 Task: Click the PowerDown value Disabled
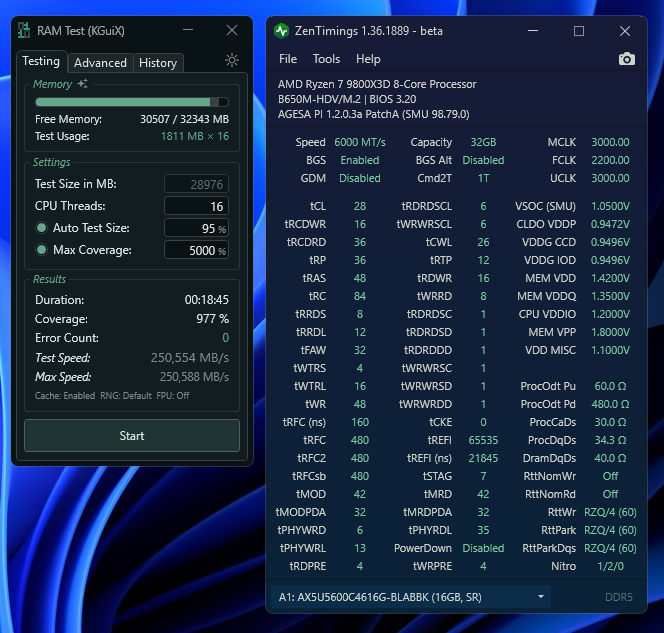tap(483, 548)
